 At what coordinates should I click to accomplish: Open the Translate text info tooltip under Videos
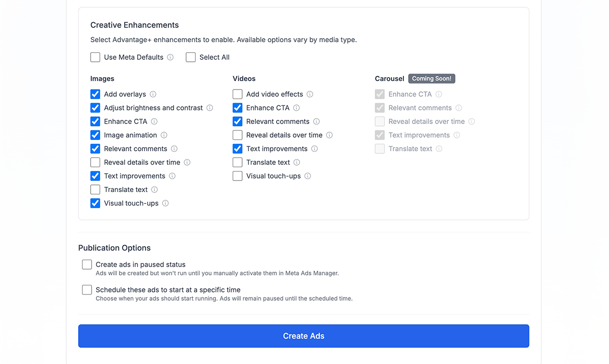click(x=297, y=162)
